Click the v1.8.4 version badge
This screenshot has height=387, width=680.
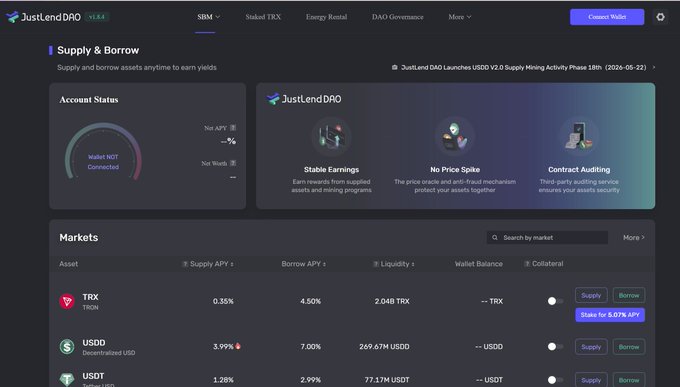click(x=96, y=17)
